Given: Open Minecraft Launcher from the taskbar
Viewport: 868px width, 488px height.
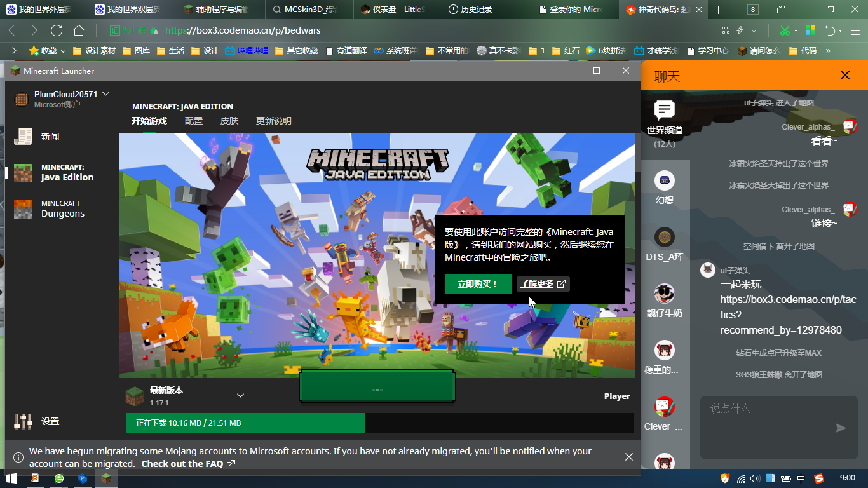Looking at the screenshot, I should click(x=106, y=478).
